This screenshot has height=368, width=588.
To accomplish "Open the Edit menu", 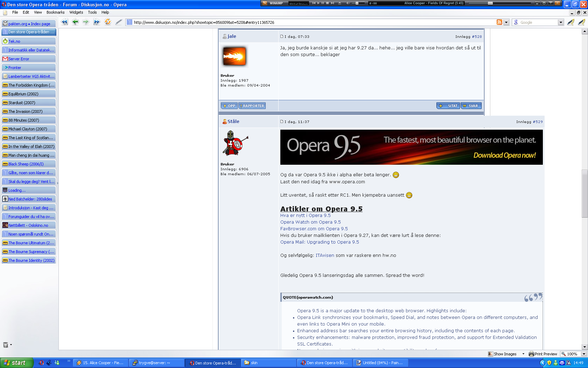I will point(26,12).
